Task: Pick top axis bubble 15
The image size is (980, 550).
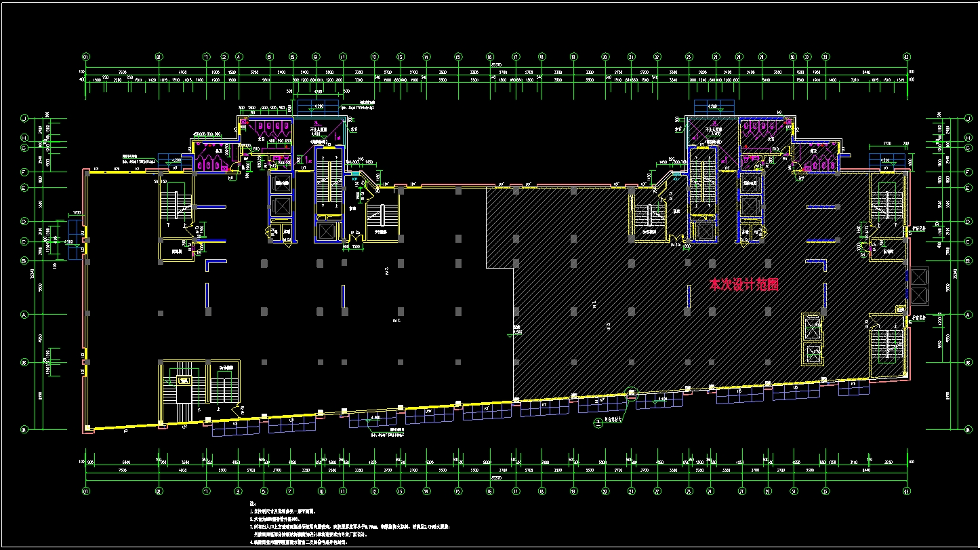Action: click(458, 57)
